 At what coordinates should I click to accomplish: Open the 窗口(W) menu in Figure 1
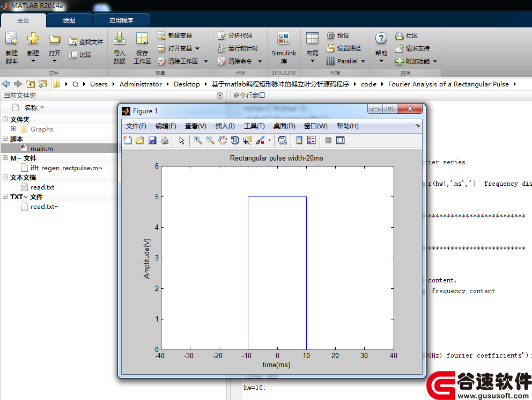pos(315,126)
